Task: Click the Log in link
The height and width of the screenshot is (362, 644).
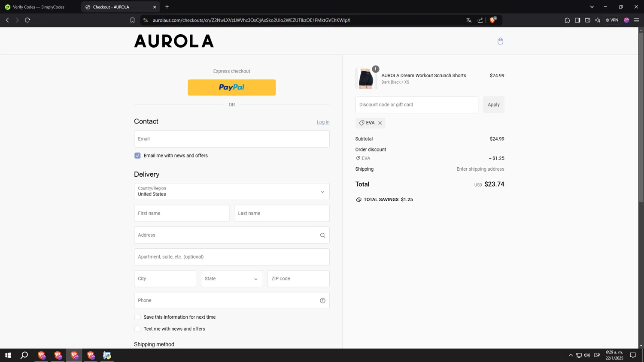Action: 323,122
